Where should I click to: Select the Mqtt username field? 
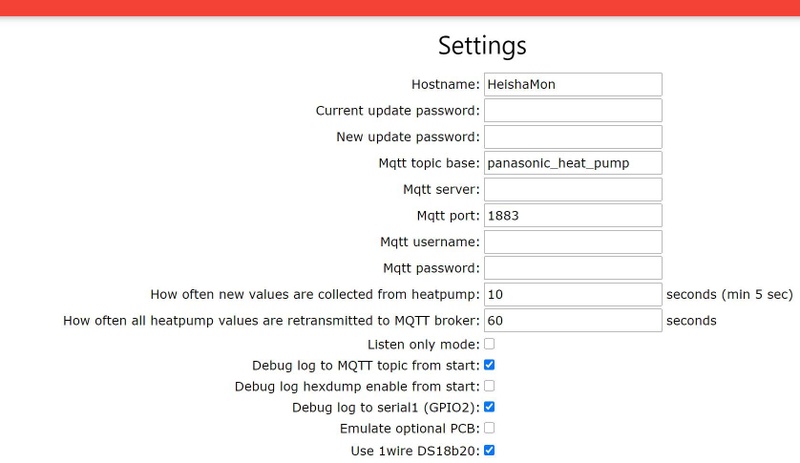(x=573, y=241)
